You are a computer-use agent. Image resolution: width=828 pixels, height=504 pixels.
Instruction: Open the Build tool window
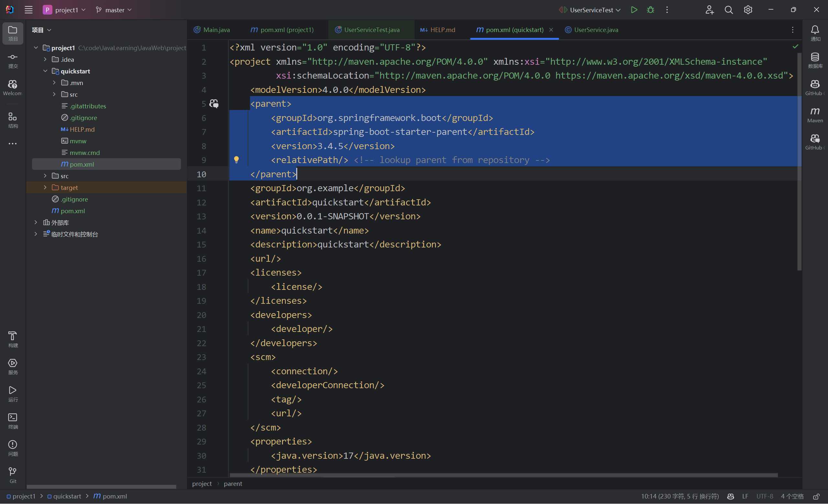click(13, 339)
